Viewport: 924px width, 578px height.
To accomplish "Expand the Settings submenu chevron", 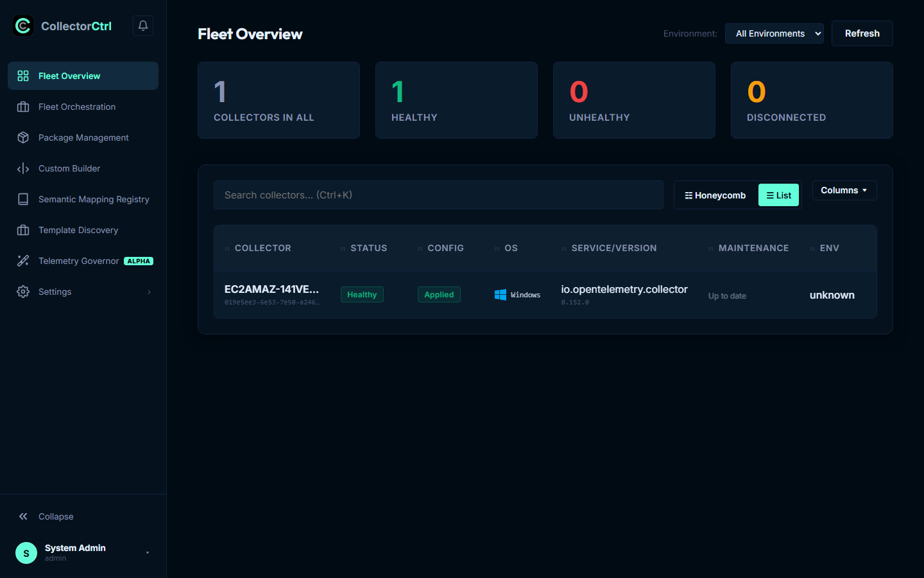I will pos(150,292).
